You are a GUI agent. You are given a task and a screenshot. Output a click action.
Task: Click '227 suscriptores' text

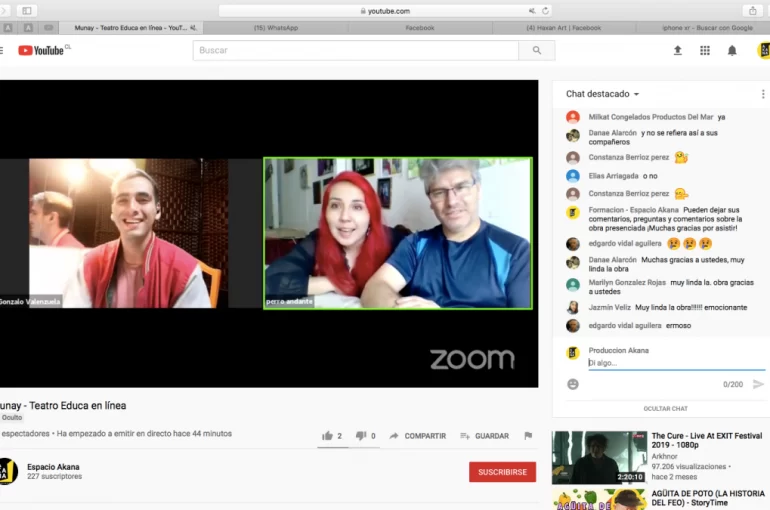[x=55, y=477]
